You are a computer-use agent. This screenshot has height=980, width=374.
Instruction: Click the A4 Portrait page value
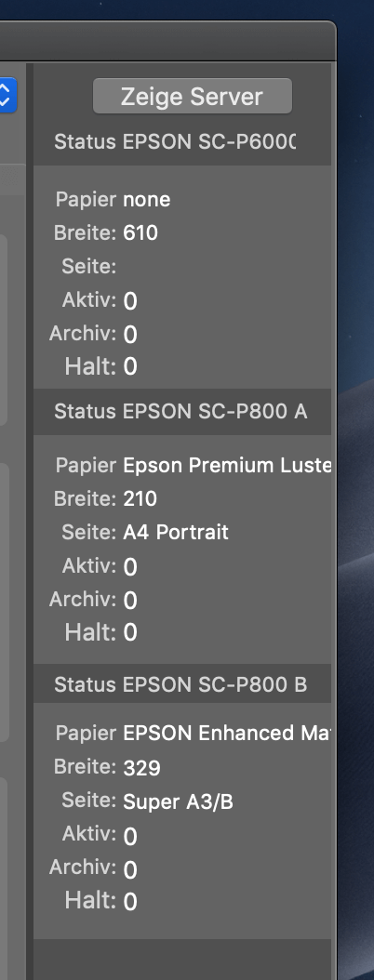(176, 532)
